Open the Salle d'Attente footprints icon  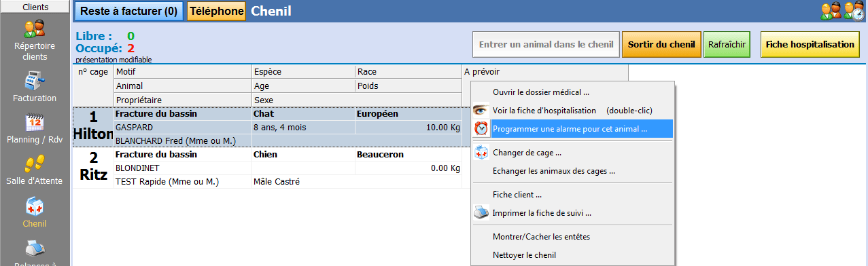coord(35,164)
